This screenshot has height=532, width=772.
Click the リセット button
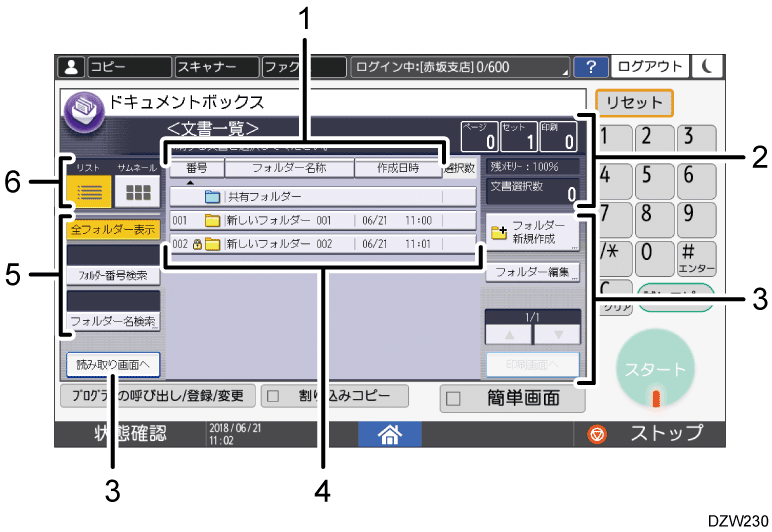tap(634, 103)
